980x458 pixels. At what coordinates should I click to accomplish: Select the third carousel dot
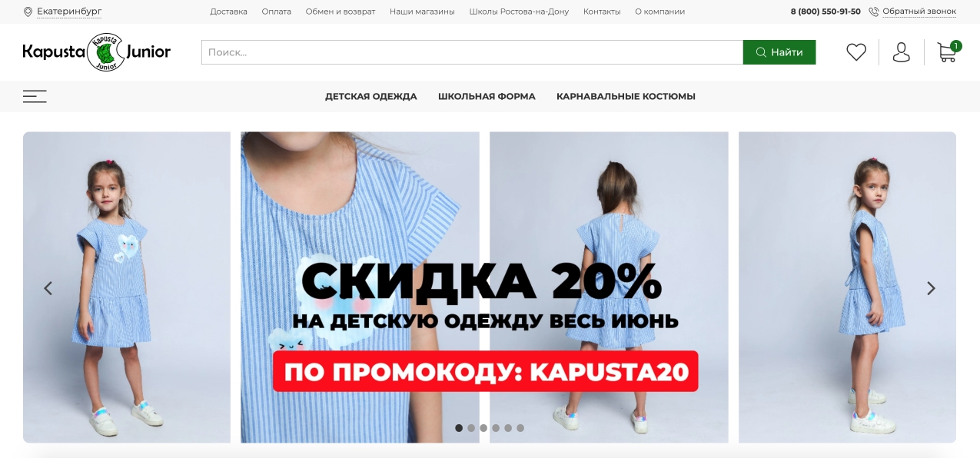pos(483,428)
